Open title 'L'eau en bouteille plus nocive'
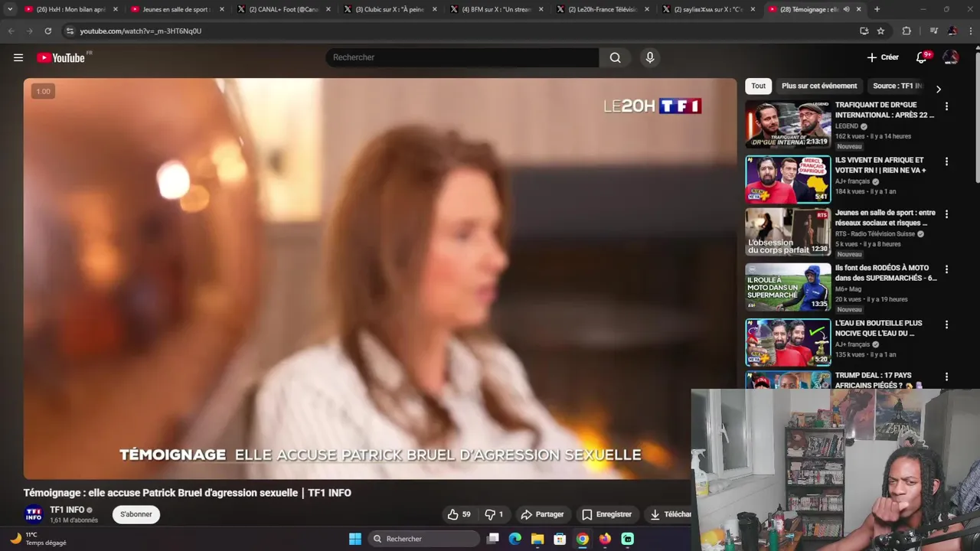The width and height of the screenshot is (980, 551). coord(879,328)
